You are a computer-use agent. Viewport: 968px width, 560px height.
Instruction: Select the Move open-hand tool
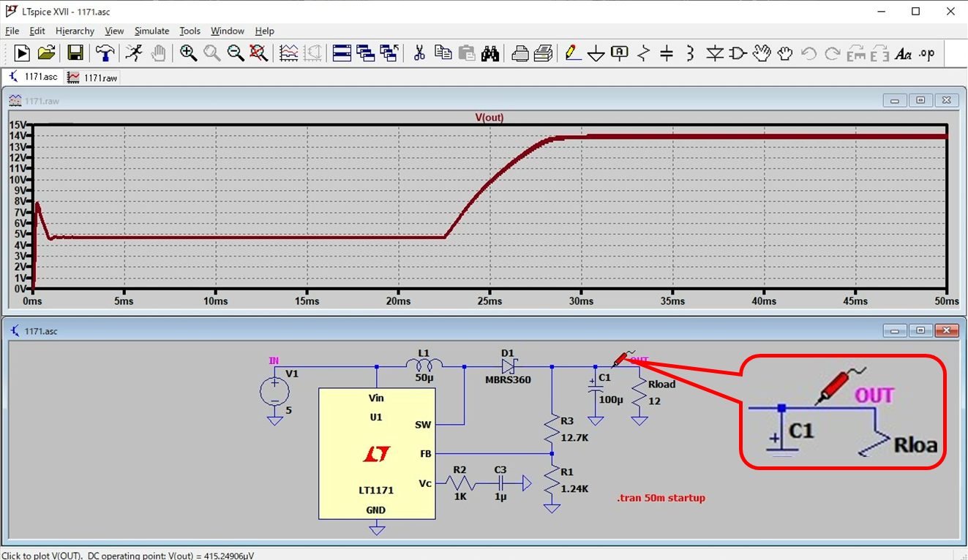coord(762,53)
